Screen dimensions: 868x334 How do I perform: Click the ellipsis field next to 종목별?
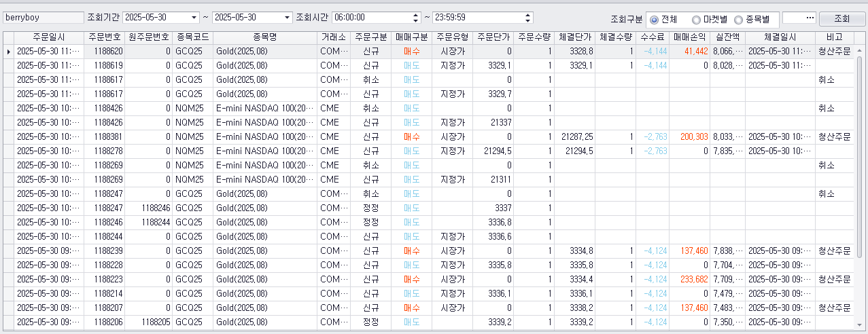click(799, 18)
